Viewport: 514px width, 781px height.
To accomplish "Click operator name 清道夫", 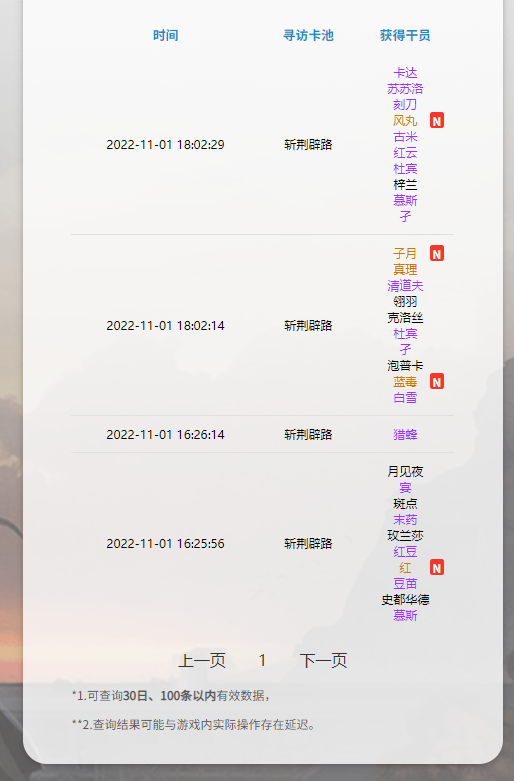I will 405,285.
